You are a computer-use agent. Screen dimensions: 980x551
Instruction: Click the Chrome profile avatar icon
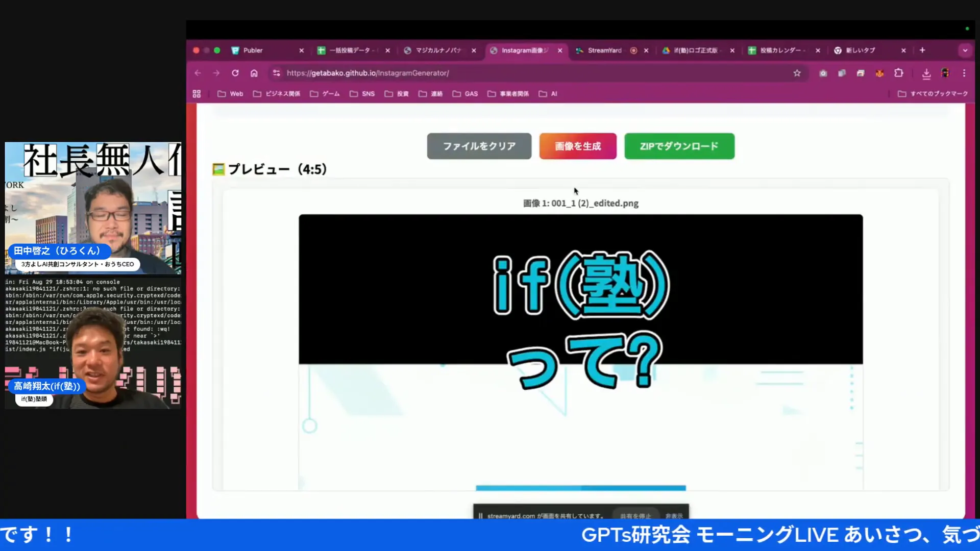(945, 73)
